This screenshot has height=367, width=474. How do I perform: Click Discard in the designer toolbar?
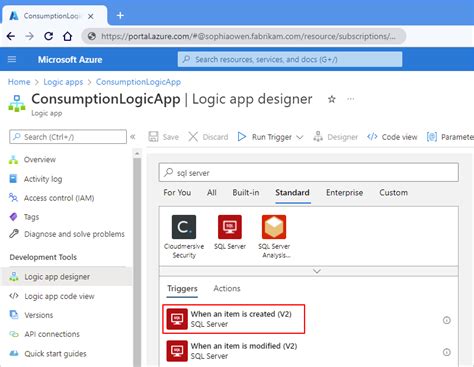(x=208, y=137)
